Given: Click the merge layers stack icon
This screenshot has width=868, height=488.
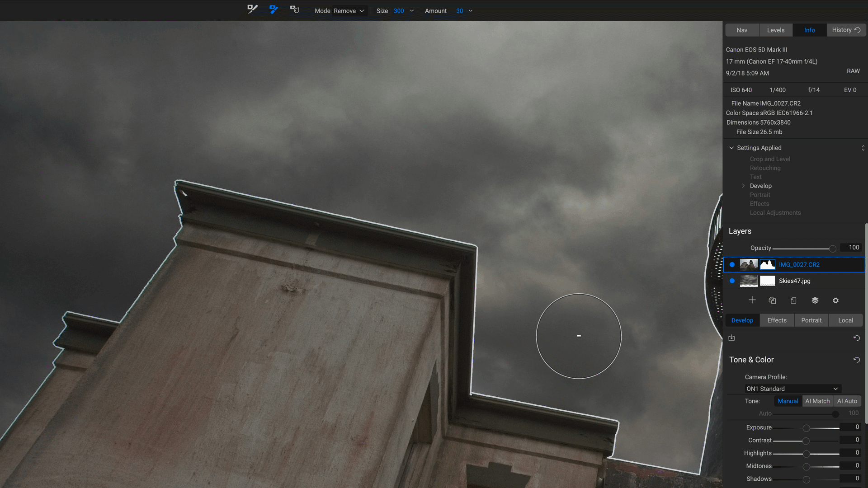Looking at the screenshot, I should tap(815, 300).
